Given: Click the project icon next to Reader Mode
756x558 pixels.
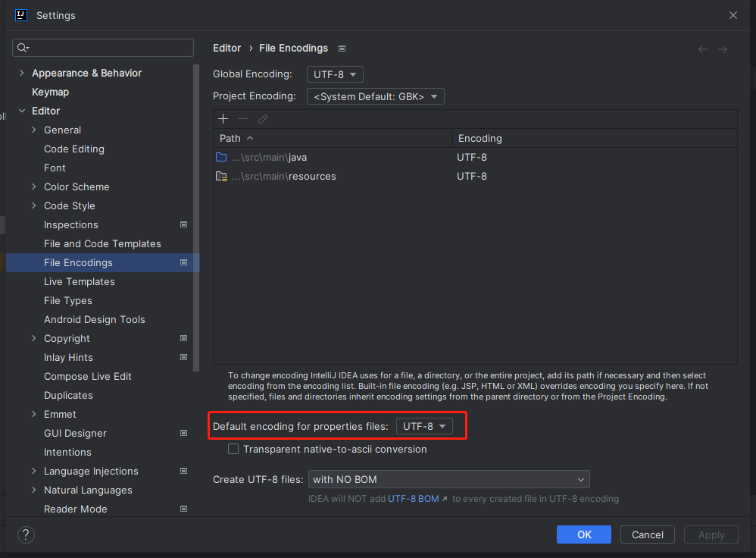Looking at the screenshot, I should tap(183, 509).
